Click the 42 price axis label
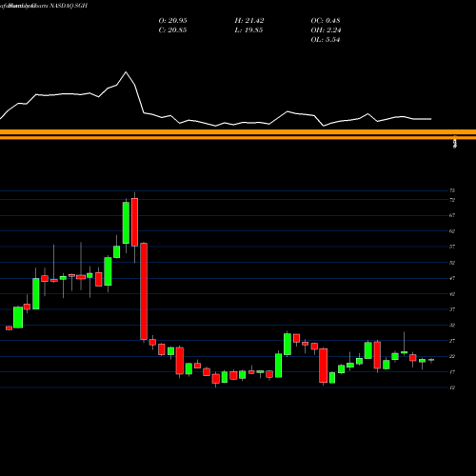 coord(452,294)
